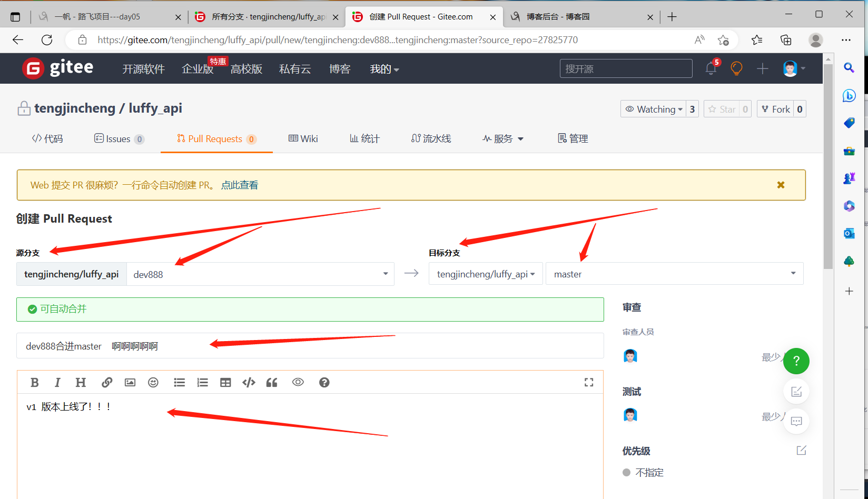This screenshot has width=868, height=499.
Task: Insert a code block with the code icon
Action: coord(249,383)
